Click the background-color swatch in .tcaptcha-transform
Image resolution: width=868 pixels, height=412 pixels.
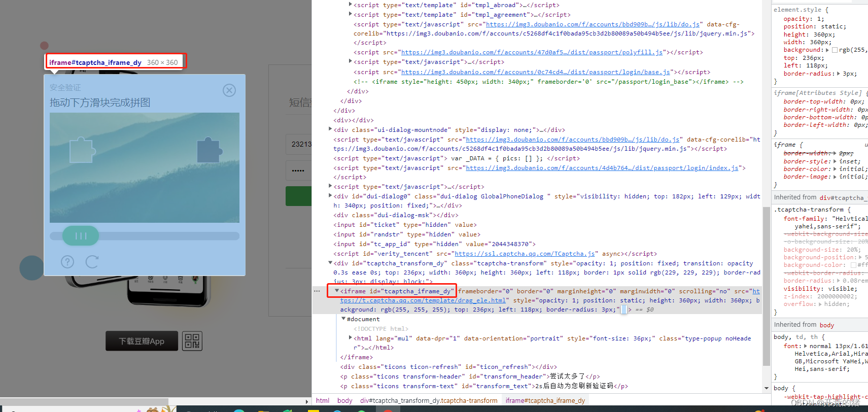853,265
